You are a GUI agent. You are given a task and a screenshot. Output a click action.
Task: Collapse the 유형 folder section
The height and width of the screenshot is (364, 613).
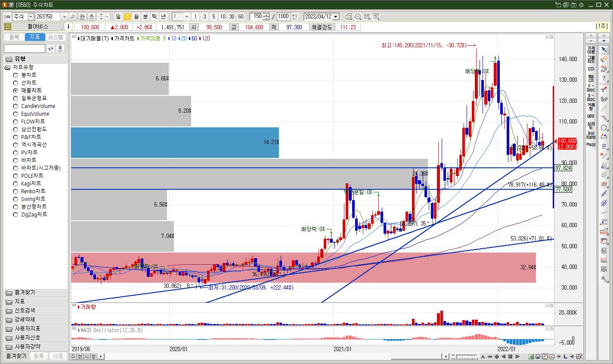point(36,59)
